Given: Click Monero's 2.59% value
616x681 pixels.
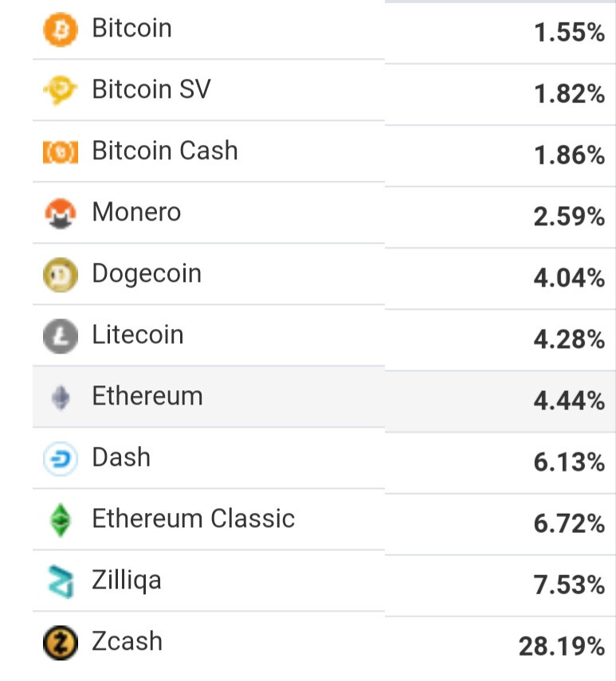Looking at the screenshot, I should 569,217.
